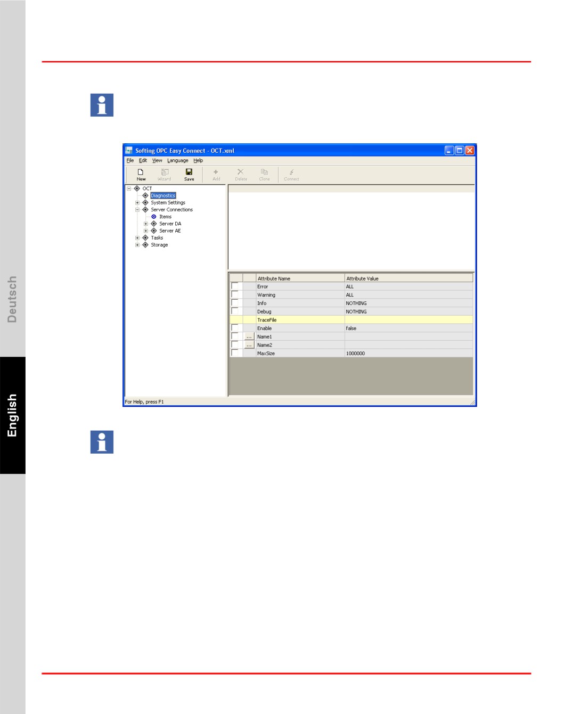
Task: Edit the MaxSize value cell showing 1000000
Action: click(x=409, y=353)
